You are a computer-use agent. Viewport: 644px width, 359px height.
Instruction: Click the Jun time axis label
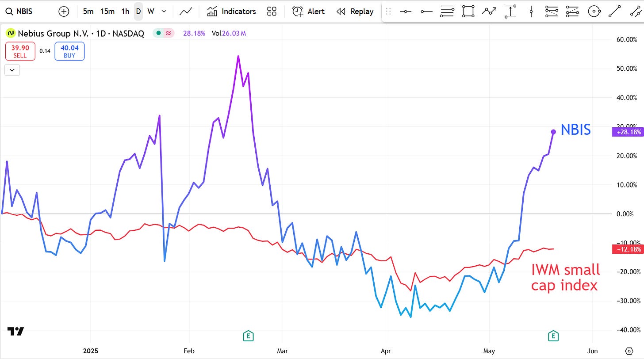[x=592, y=351]
